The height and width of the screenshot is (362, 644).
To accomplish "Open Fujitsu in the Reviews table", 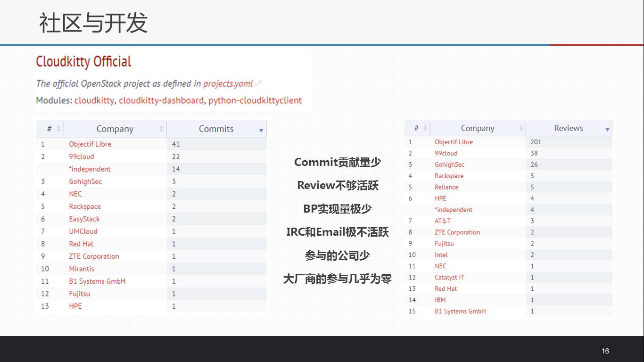I will point(444,244).
